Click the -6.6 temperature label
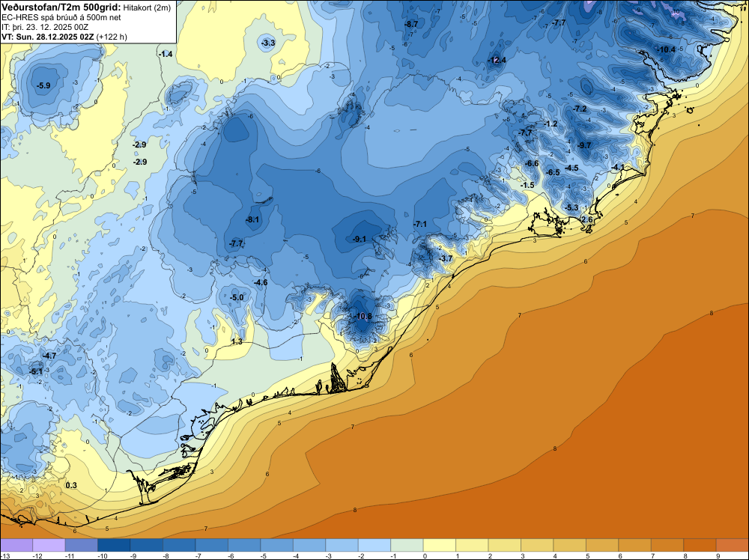The image size is (749, 560). pos(532,164)
